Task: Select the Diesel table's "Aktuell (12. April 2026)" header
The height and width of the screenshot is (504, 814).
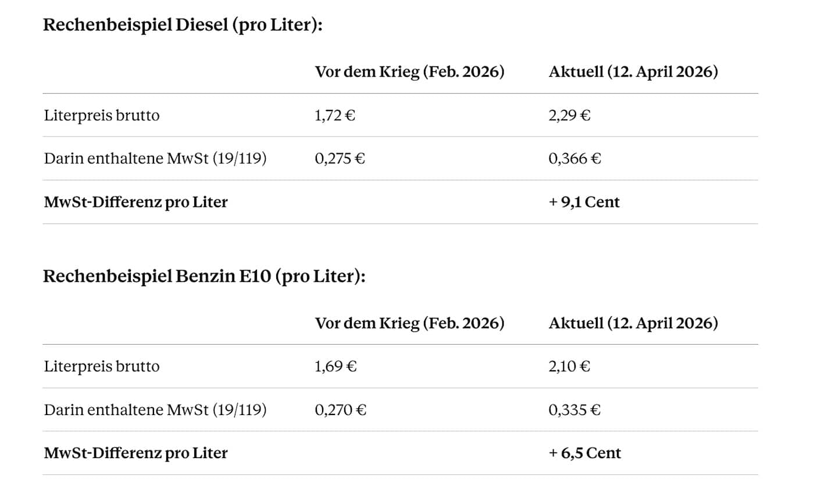Action: click(633, 72)
